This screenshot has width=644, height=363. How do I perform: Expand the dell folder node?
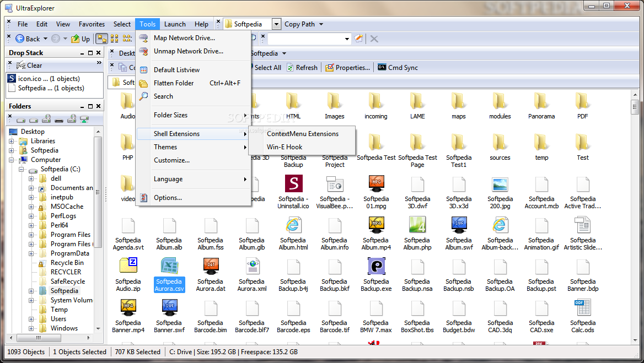point(31,178)
